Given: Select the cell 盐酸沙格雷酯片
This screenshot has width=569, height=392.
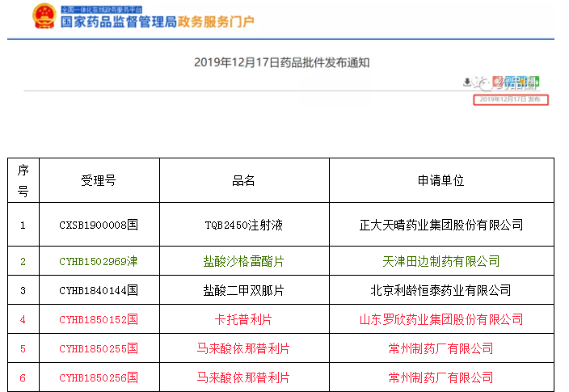Looking at the screenshot, I should 243,261.
